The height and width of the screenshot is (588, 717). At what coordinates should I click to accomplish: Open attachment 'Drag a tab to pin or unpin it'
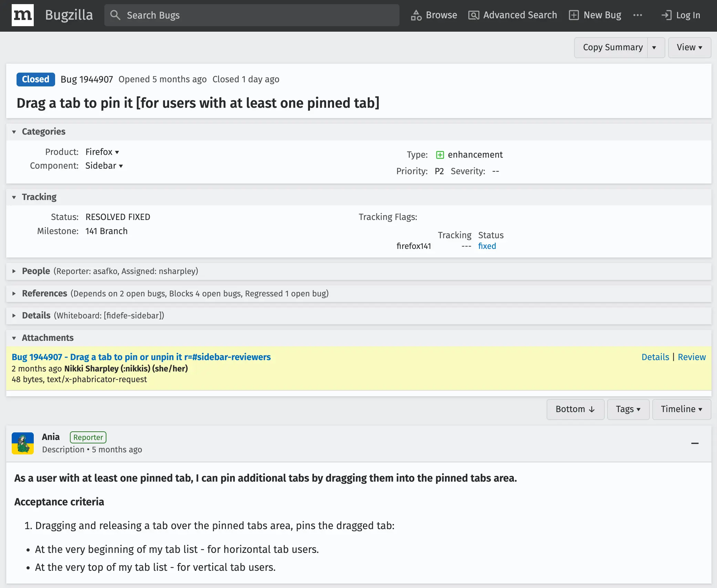(141, 357)
